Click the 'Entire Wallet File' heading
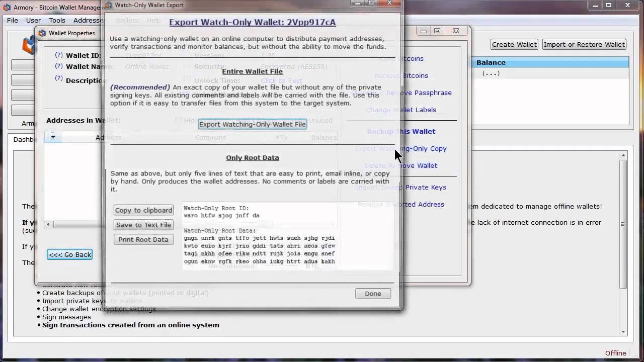Image resolution: width=644 pixels, height=362 pixels. [x=252, y=71]
